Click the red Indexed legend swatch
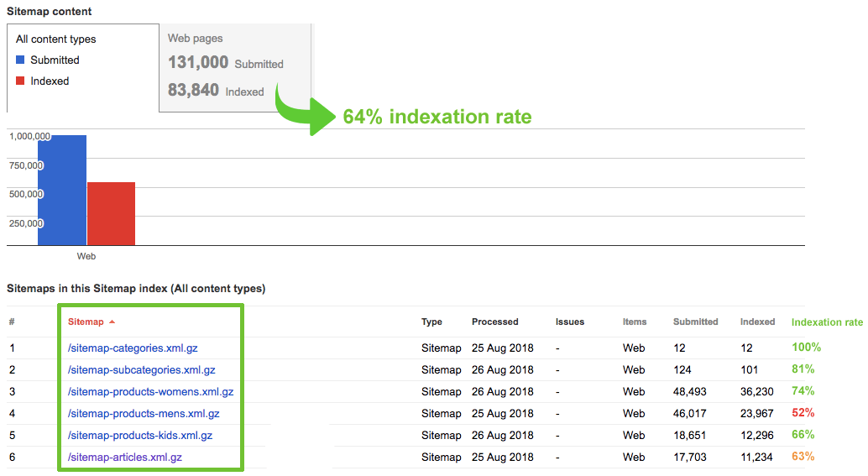 pyautogui.click(x=21, y=81)
